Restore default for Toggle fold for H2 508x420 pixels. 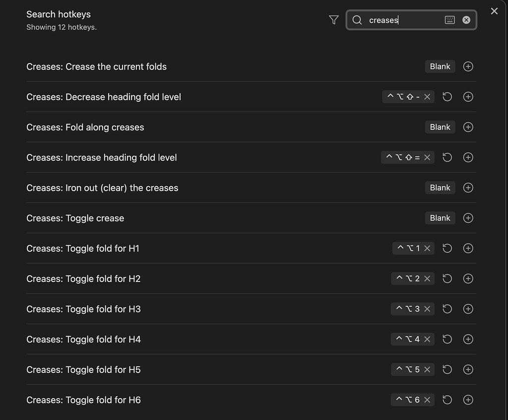(x=447, y=279)
